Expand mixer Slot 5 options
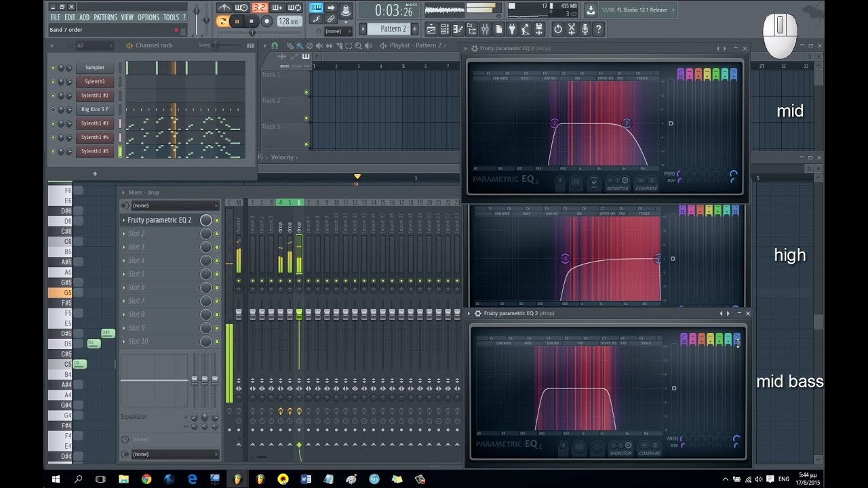868x488 pixels. (x=124, y=274)
